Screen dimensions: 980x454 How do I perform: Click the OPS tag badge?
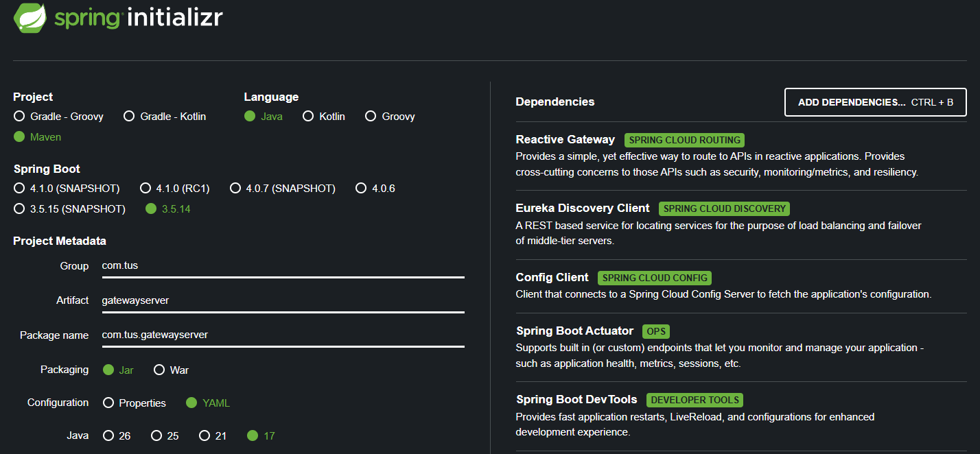[656, 331]
